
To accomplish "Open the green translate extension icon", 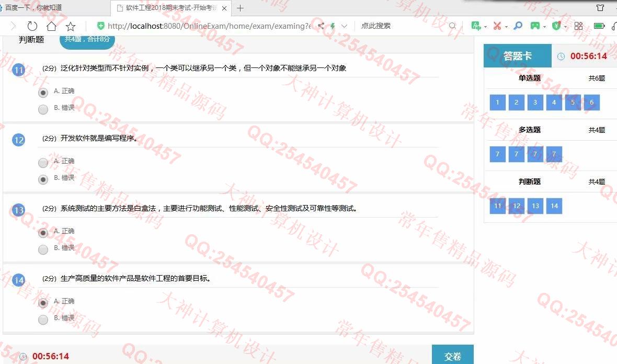I will 476,26.
